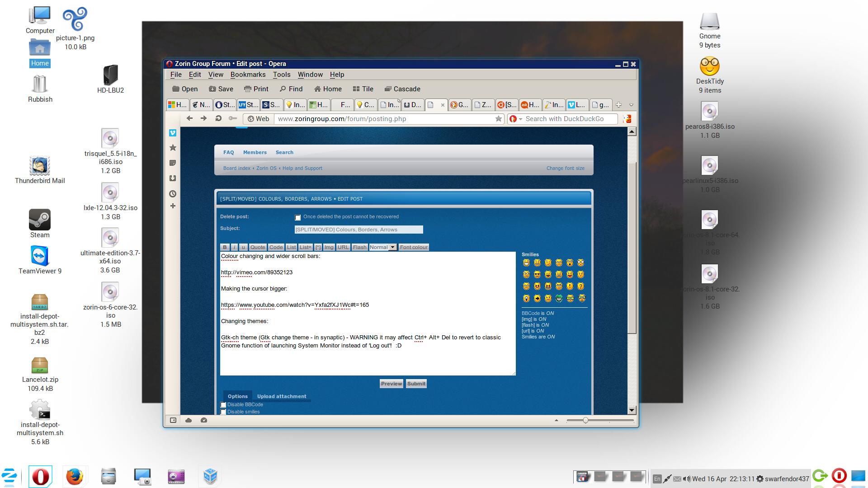Enable the Disable smilies checkbox
This screenshot has height=488, width=868.
click(x=223, y=412)
